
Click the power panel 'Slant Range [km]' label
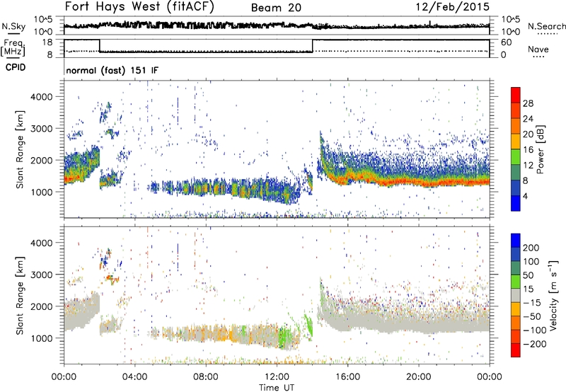[x=20, y=149]
